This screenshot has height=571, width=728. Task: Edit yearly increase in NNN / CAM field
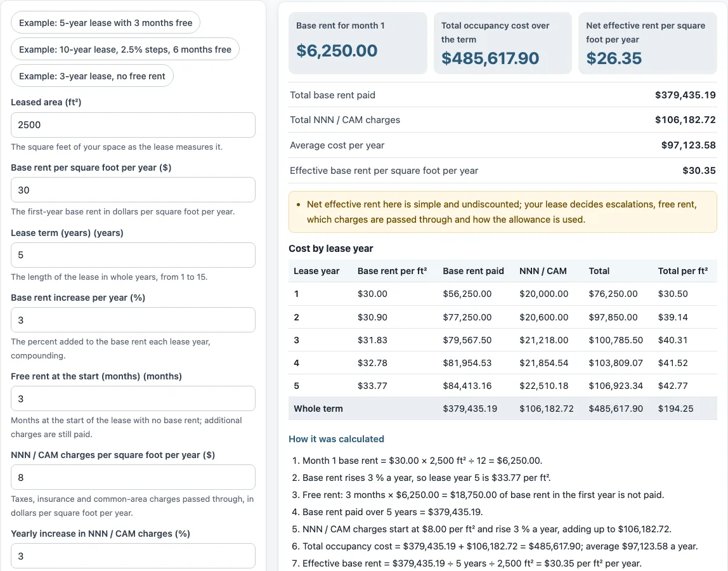(x=133, y=556)
